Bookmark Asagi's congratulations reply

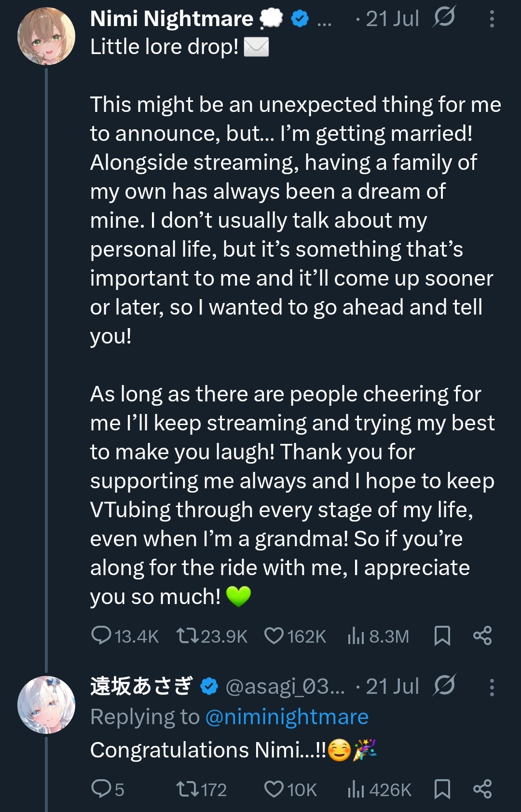(x=442, y=789)
